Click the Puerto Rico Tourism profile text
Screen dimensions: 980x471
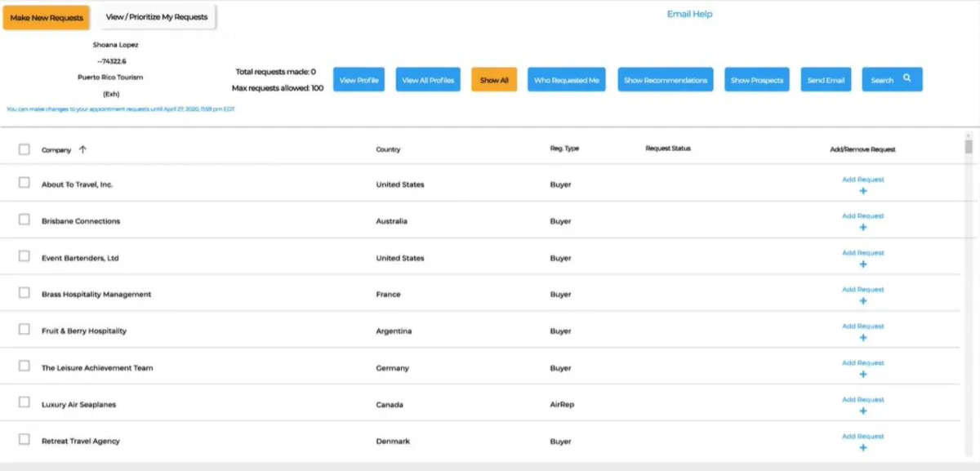pyautogui.click(x=110, y=78)
